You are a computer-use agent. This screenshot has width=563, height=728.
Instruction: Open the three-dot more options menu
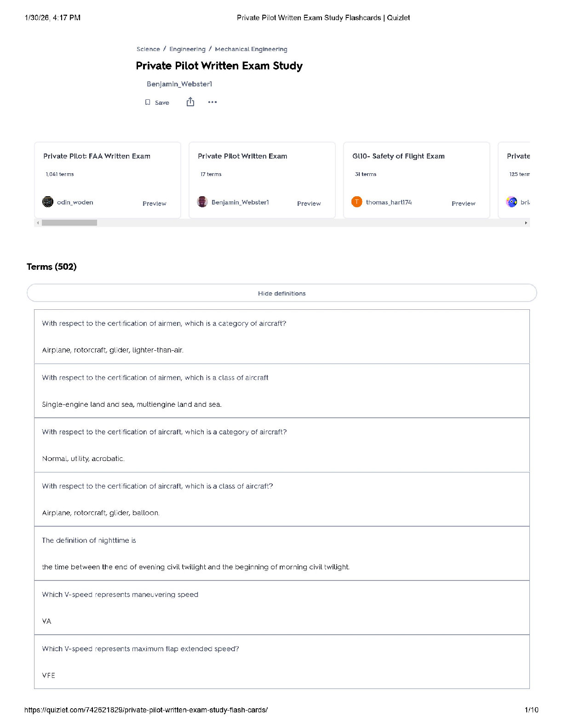212,102
